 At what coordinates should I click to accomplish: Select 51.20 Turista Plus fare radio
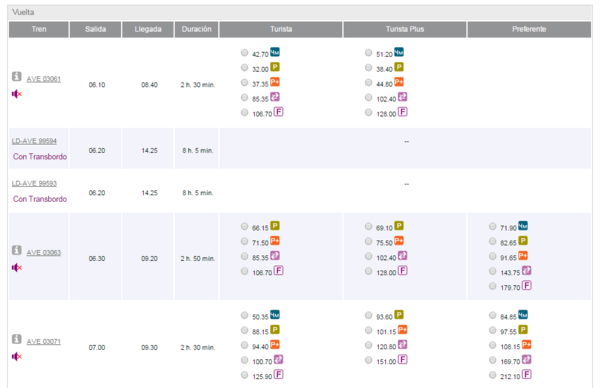(368, 53)
